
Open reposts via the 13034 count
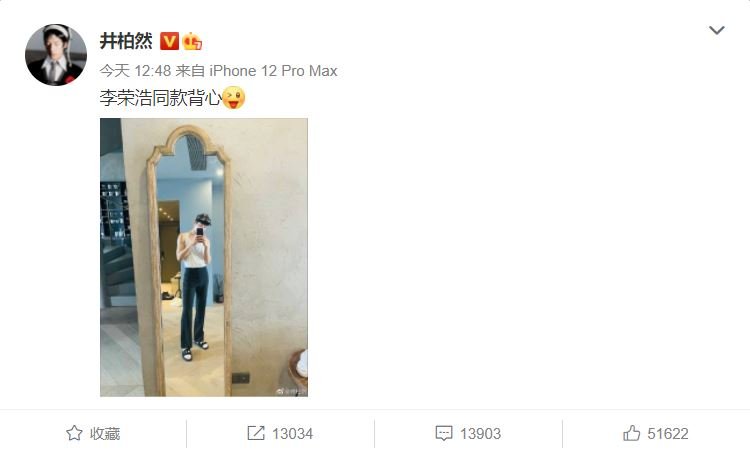point(292,434)
